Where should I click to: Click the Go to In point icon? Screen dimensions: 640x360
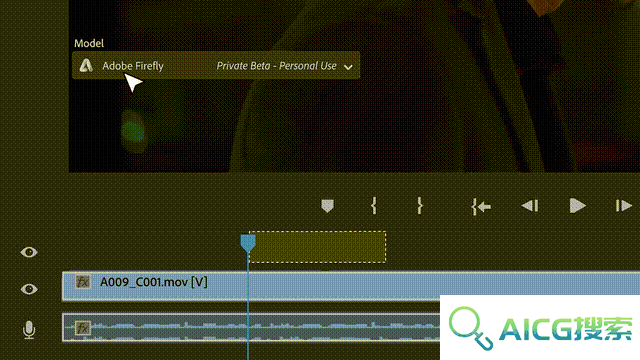[x=481, y=207]
